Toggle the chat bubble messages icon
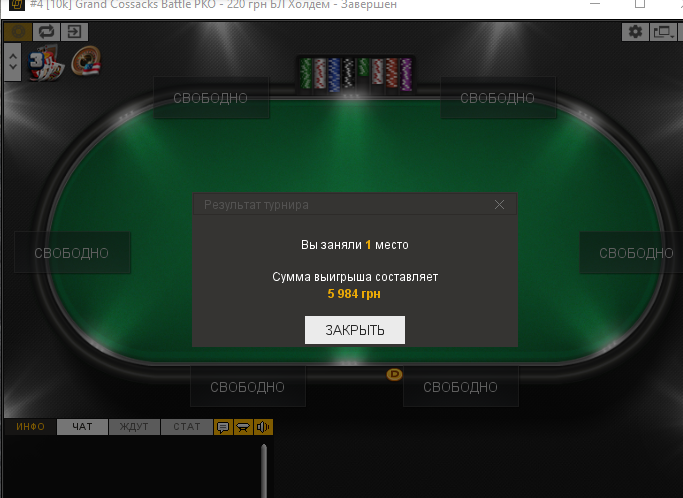The image size is (683, 498). (x=223, y=427)
